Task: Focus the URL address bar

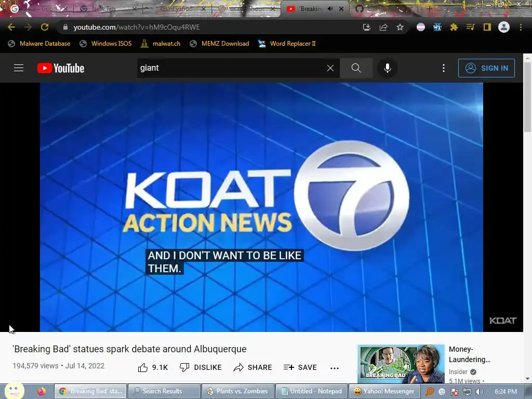Action: pyautogui.click(x=210, y=27)
